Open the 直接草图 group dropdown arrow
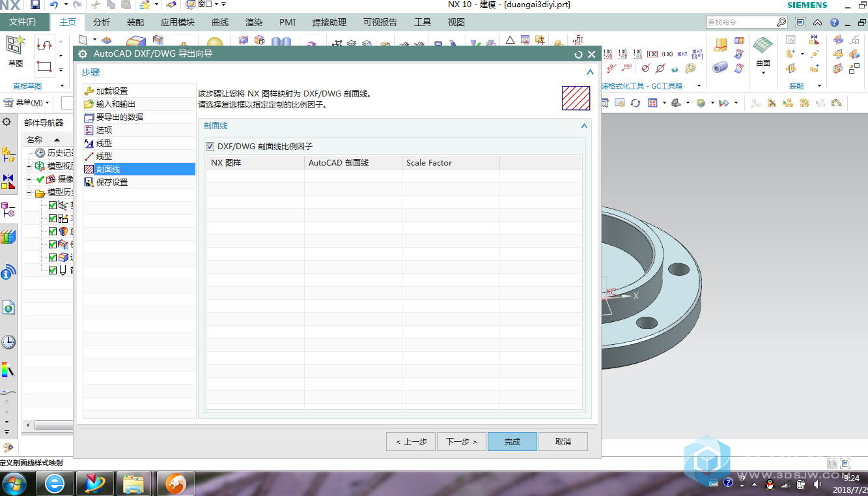 click(x=62, y=86)
